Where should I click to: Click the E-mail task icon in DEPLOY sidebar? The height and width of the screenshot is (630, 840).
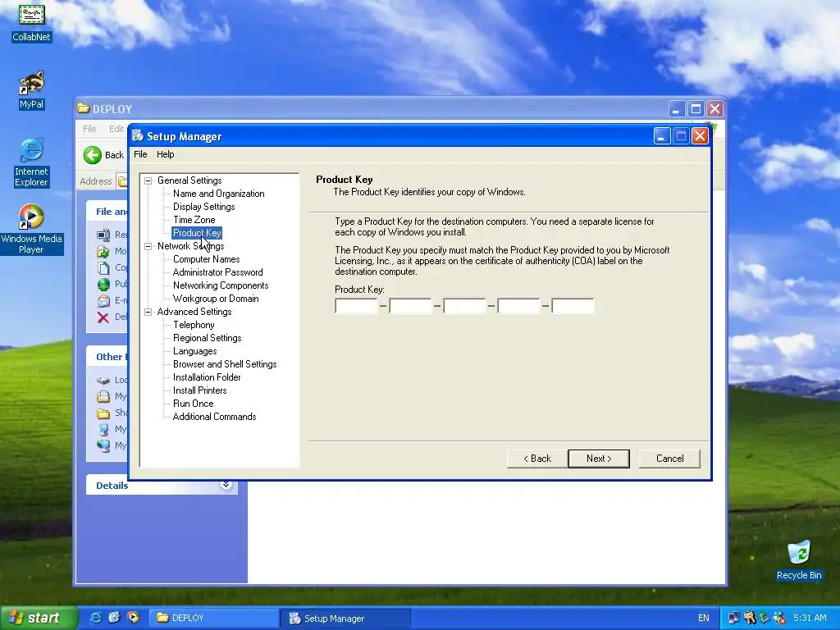pyautogui.click(x=103, y=300)
